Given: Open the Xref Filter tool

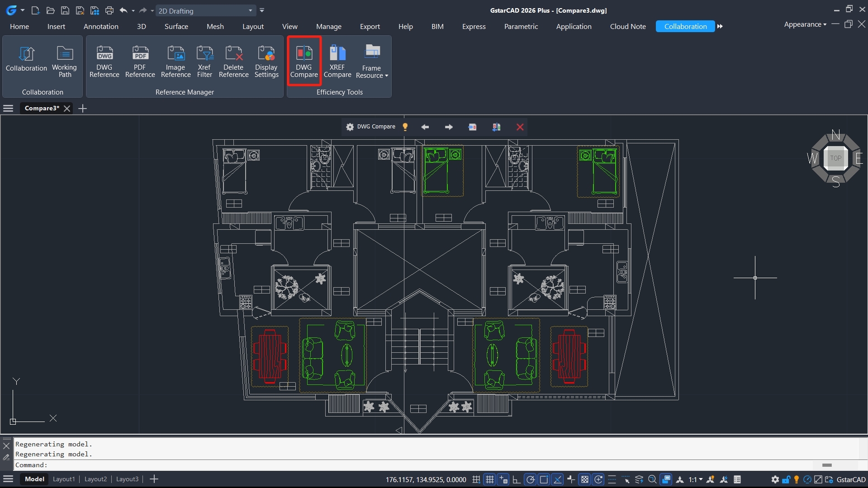Looking at the screenshot, I should 204,61.
